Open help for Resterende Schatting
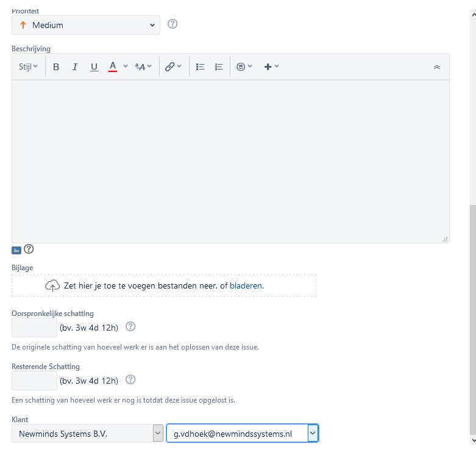The width and height of the screenshot is (476, 452). click(130, 379)
